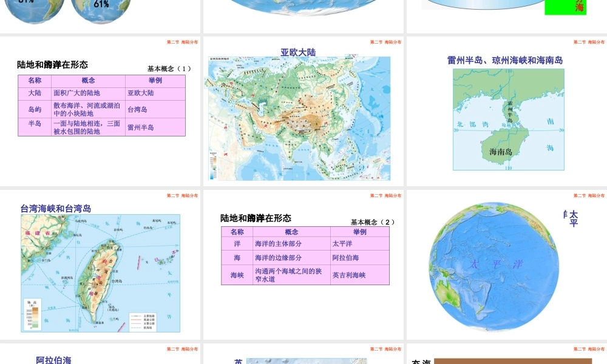Image resolution: width=607 pixels, height=364 pixels.
Task: Select the partially visible 阿拉伯海 slide
Action: pyautogui.click(x=100, y=354)
